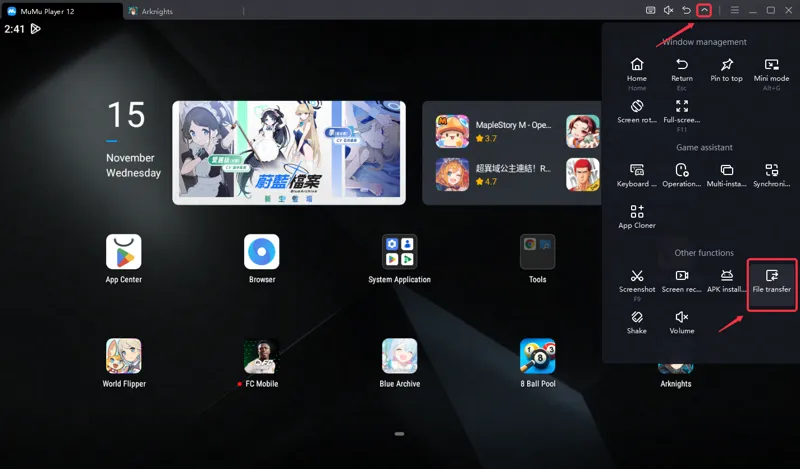Click the Shake icon
The height and width of the screenshot is (469, 800).
point(637,317)
